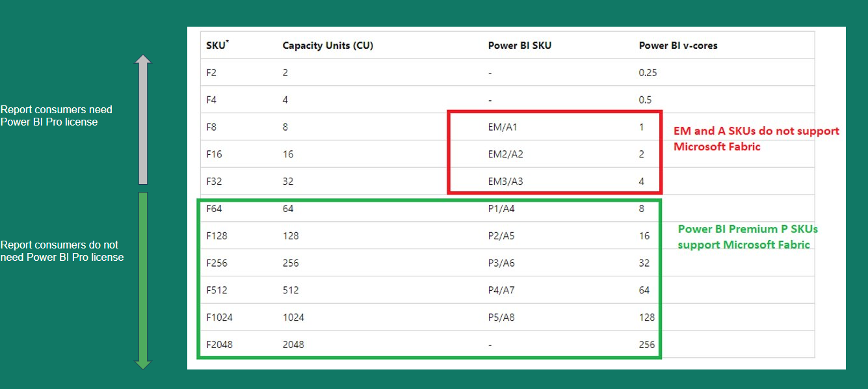Click v-cores value "16" in the F128 row

pyautogui.click(x=644, y=235)
